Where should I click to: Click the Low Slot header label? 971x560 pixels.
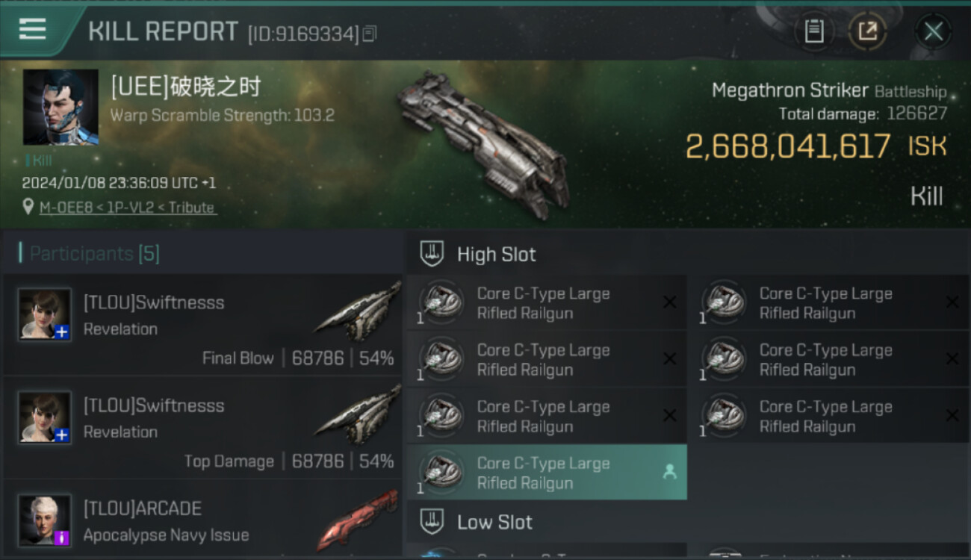tap(494, 522)
